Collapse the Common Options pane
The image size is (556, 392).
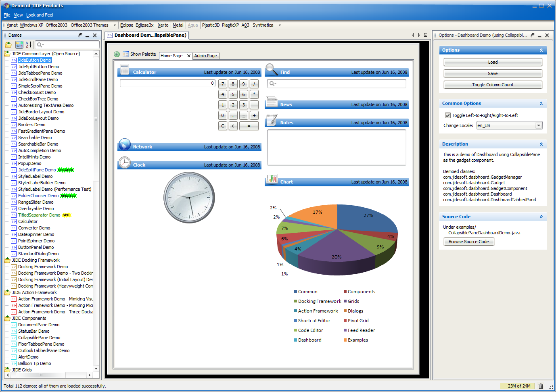[541, 104]
